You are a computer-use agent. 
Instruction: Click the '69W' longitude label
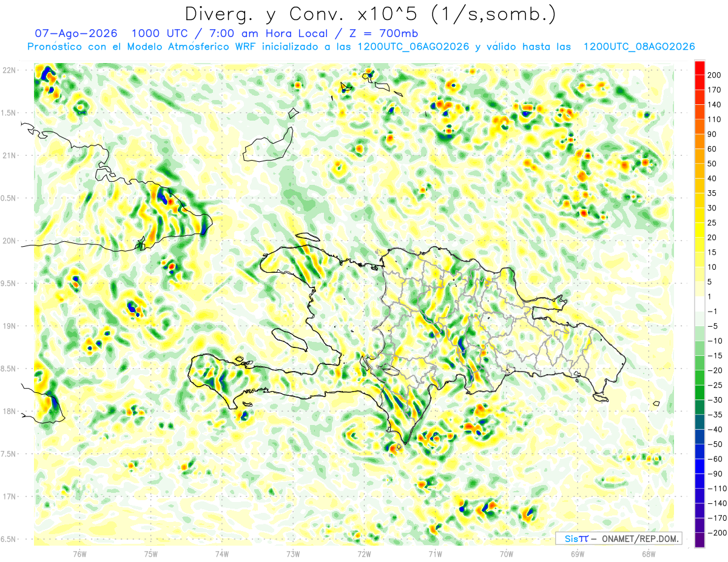(578, 554)
